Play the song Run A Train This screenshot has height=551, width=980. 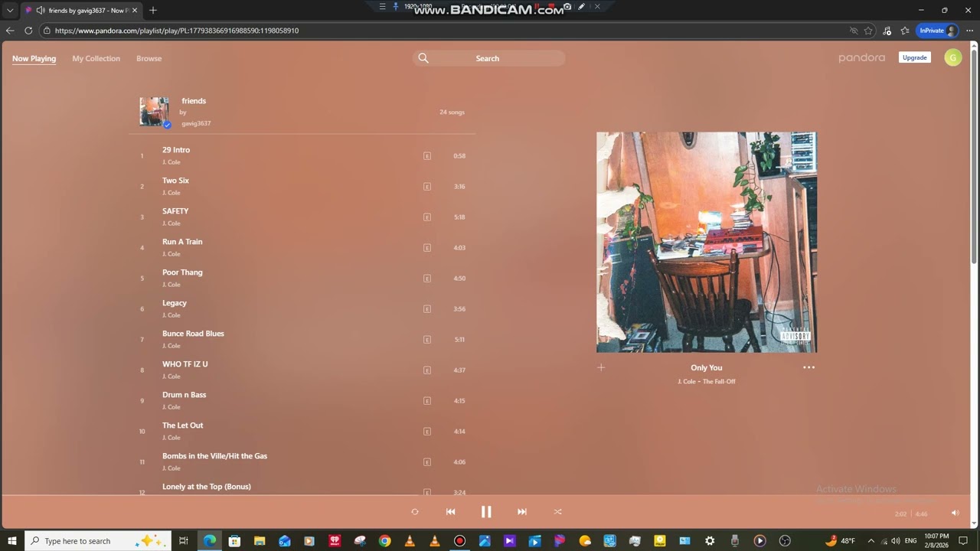[182, 242]
